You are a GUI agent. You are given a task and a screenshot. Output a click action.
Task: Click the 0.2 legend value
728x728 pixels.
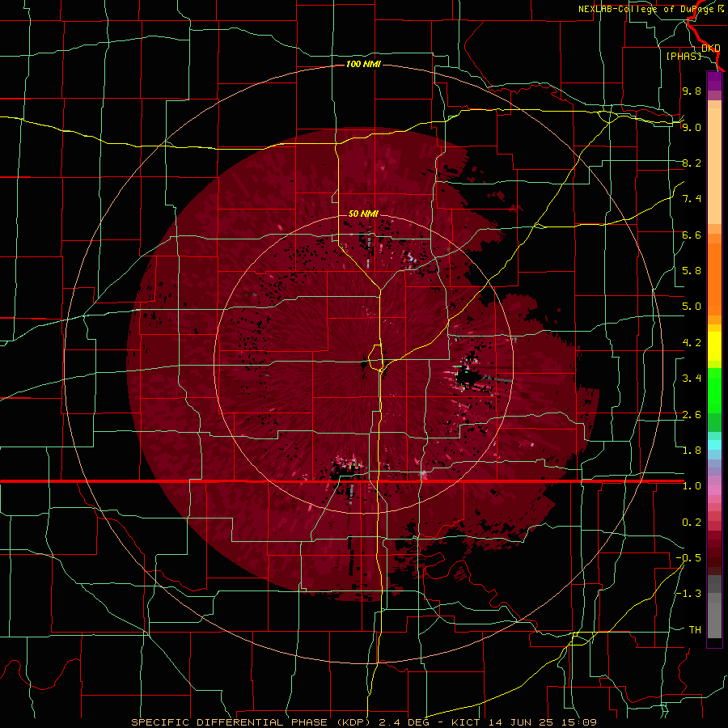[x=692, y=523]
